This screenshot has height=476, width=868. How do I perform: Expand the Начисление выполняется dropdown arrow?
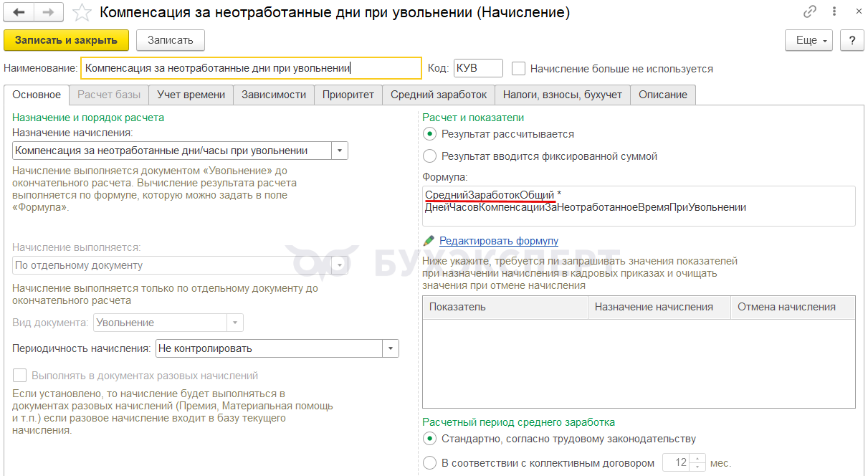pyautogui.click(x=340, y=265)
